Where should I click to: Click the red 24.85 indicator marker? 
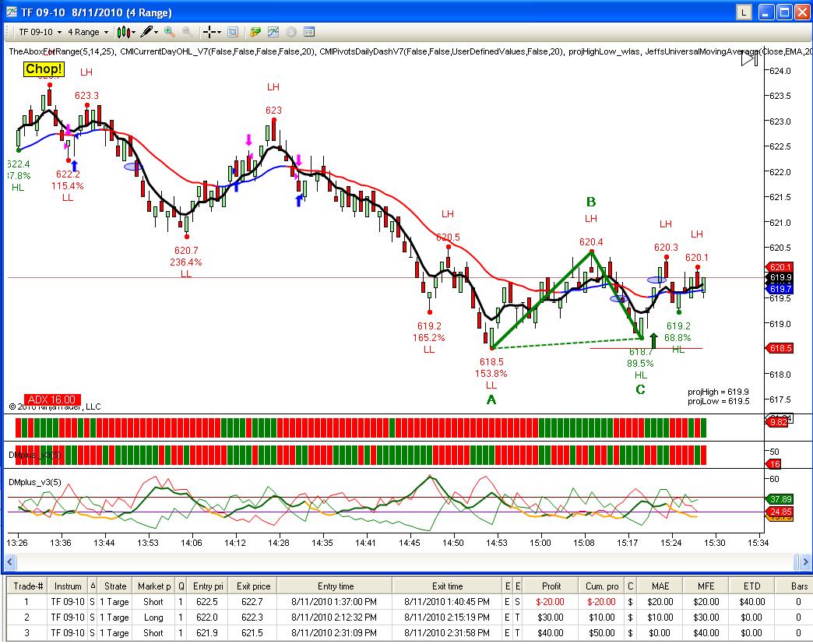pyautogui.click(x=780, y=512)
